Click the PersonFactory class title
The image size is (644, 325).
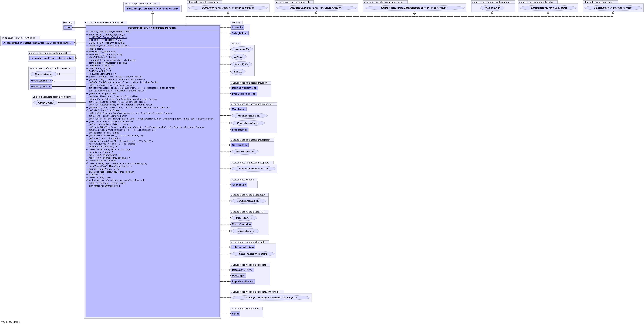(152, 28)
